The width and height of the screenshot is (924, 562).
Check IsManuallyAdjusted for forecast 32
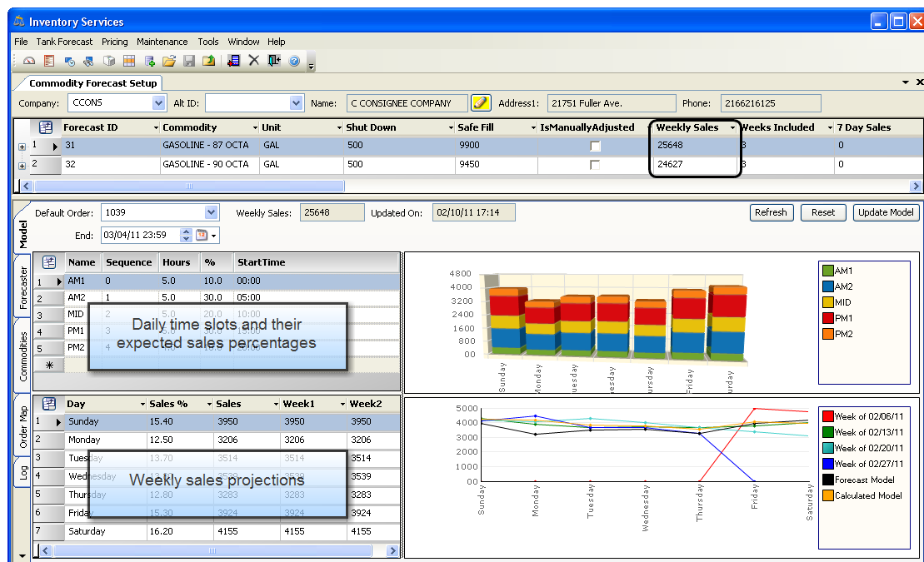(x=595, y=165)
